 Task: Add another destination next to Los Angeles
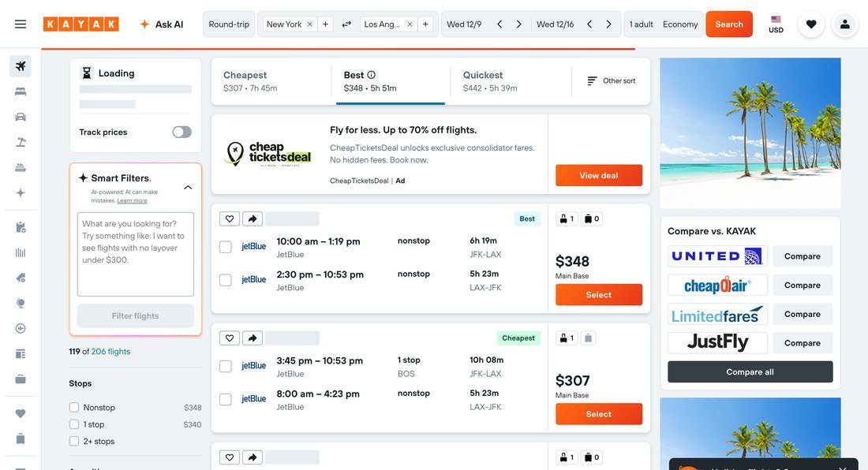coord(425,24)
